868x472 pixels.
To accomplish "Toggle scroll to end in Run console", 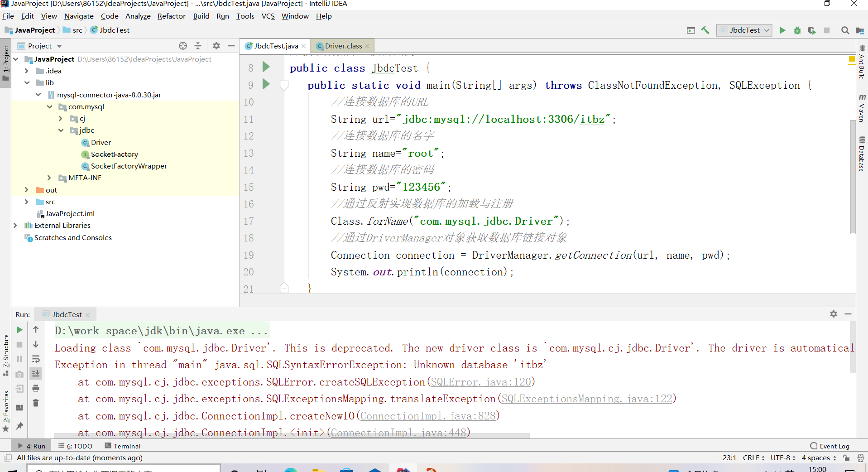I will coord(36,373).
